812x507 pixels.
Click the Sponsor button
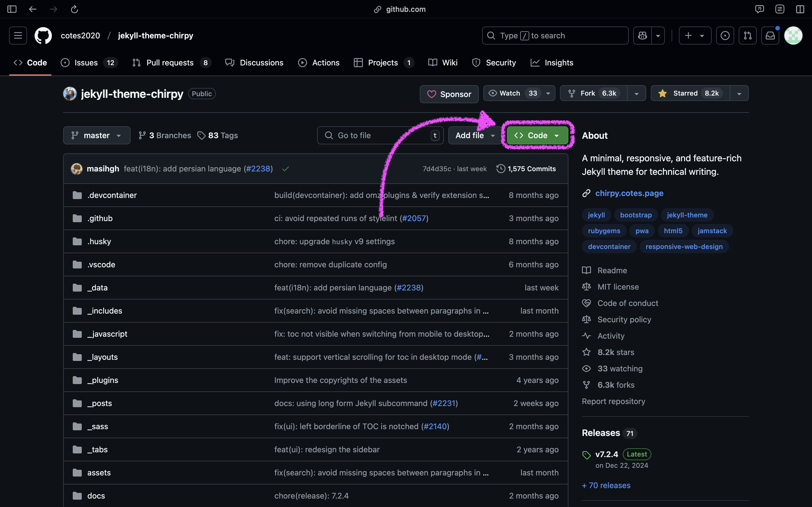449,94
